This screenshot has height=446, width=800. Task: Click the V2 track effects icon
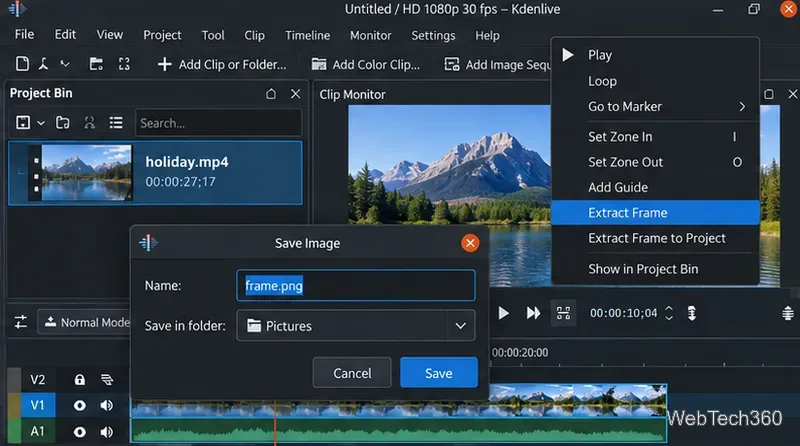[107, 380]
